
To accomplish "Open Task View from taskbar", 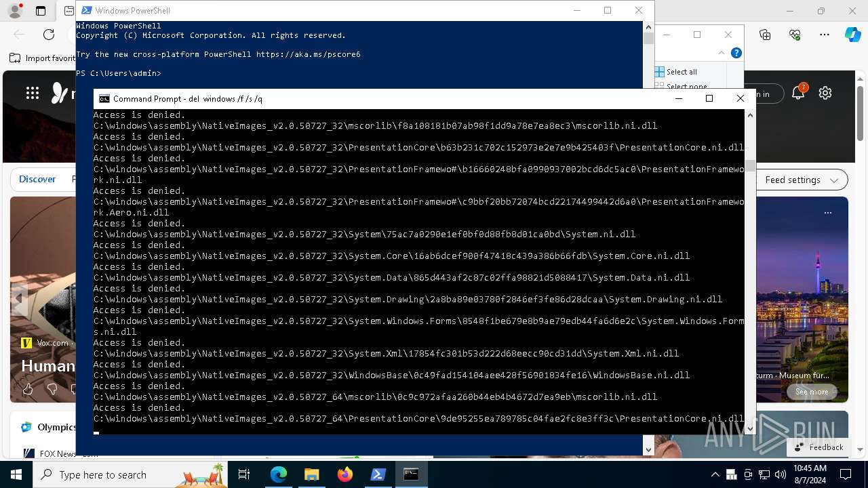I will pos(244,474).
